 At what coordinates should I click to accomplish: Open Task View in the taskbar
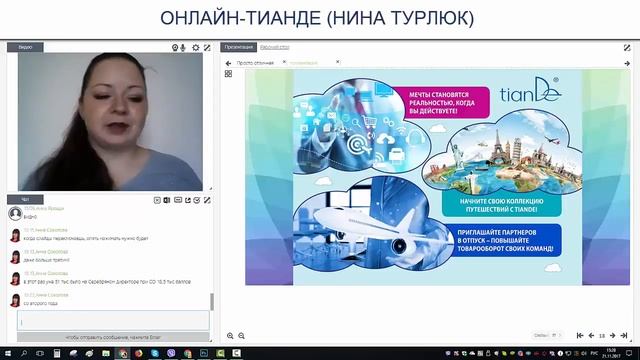pos(40,353)
